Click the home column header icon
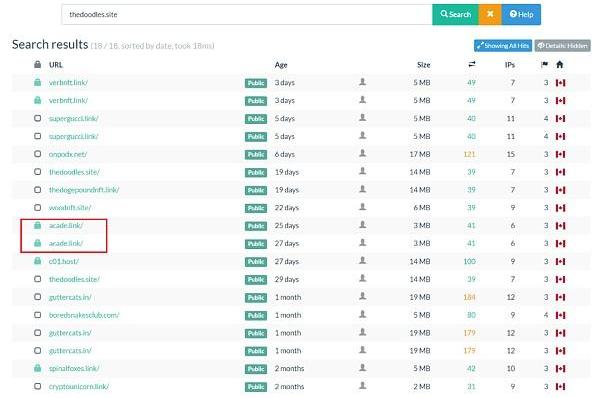This screenshot has height=398, width=600. (559, 64)
